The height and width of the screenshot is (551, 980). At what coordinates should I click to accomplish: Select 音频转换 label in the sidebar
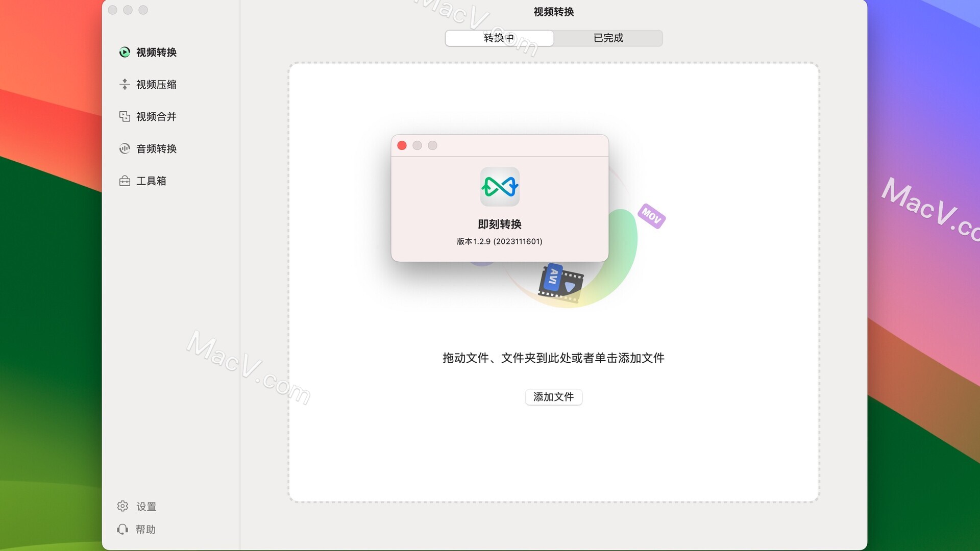click(x=156, y=148)
